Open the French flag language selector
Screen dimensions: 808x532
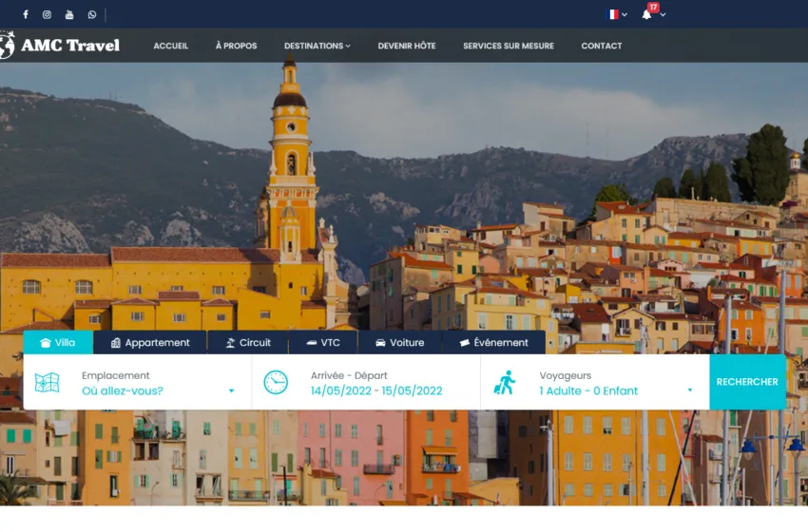[616, 14]
